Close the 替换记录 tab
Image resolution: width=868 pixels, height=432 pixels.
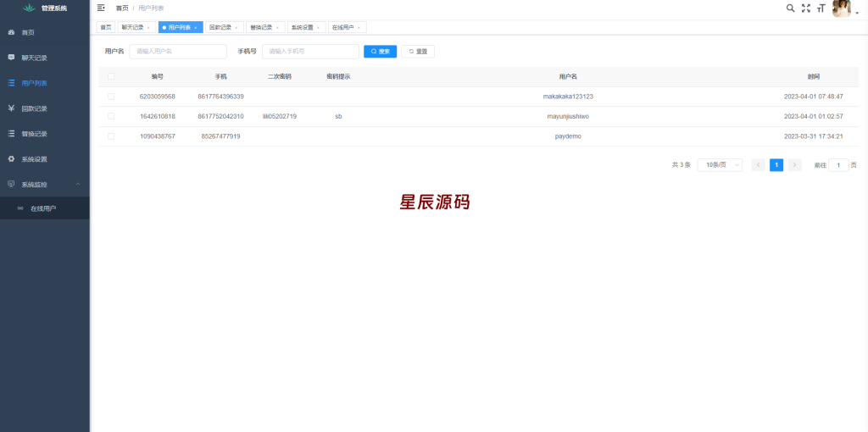[x=277, y=28]
